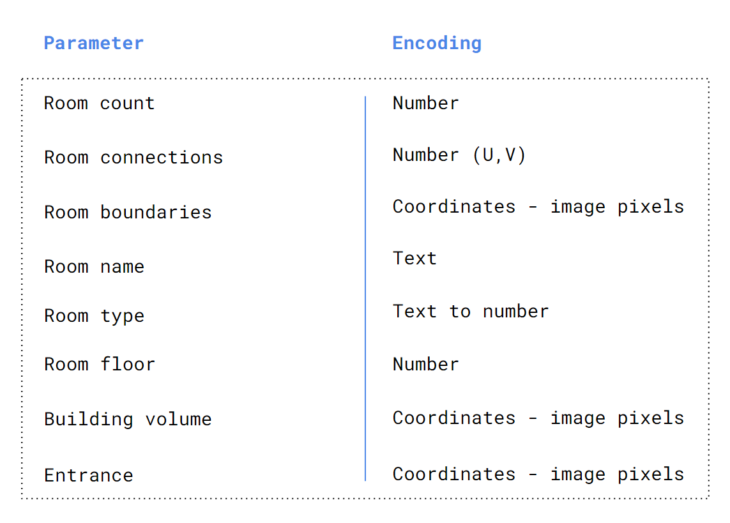Select the Room floor parameter
The image size is (730, 523).
tap(99, 364)
